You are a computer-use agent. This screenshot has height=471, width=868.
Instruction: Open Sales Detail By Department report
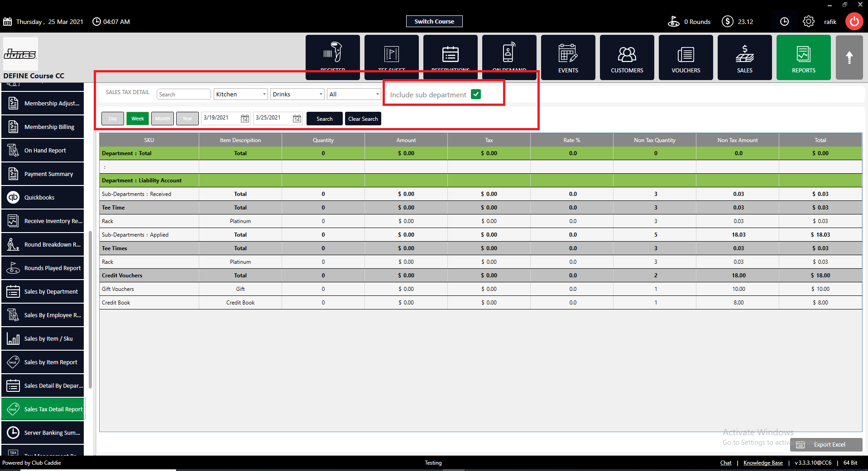point(43,385)
